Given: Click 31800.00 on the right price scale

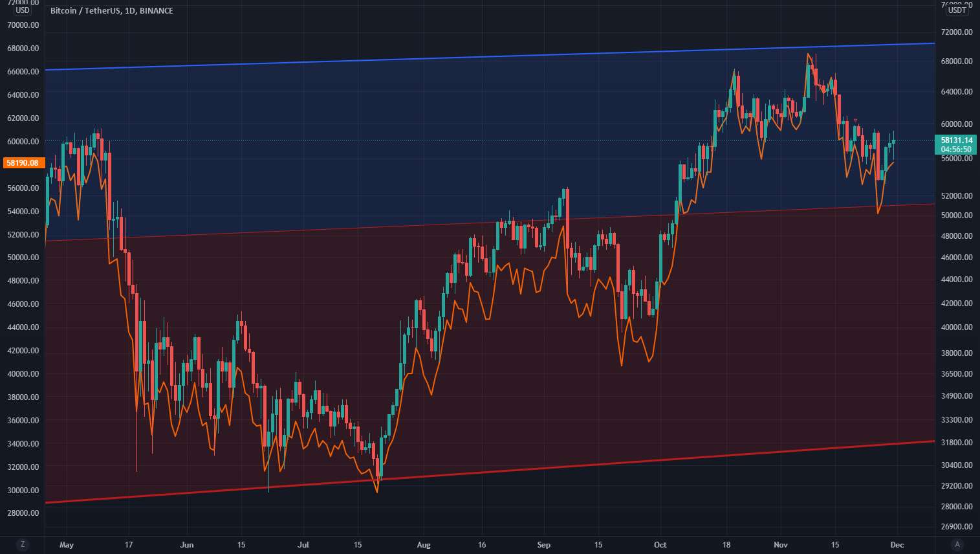Looking at the screenshot, I should [957, 443].
